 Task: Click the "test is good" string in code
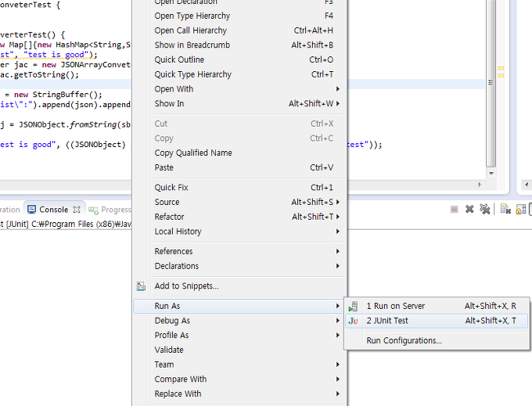tap(56, 55)
